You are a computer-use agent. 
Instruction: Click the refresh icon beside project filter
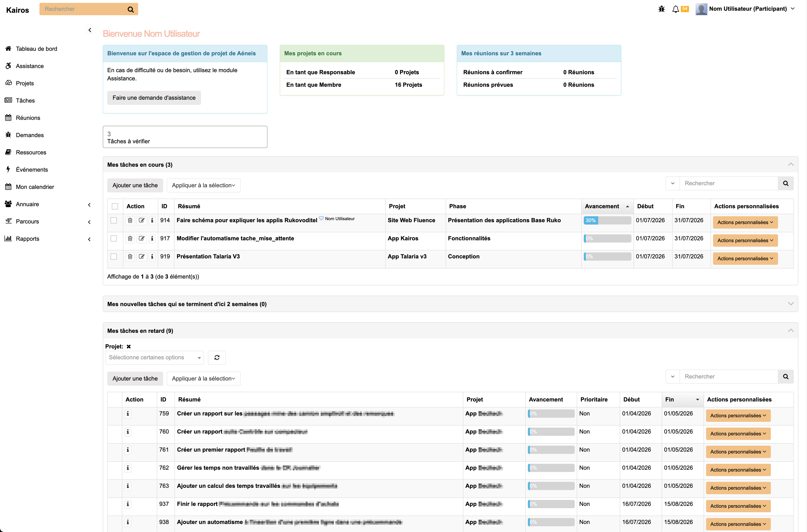click(x=217, y=358)
